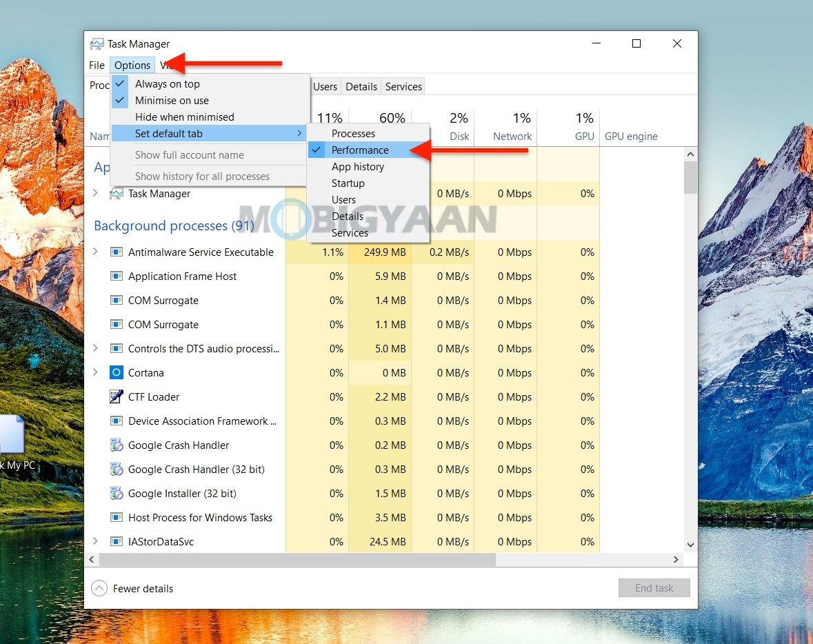Screen dimensions: 813x644
Task: Open the File menu
Action: coord(96,65)
